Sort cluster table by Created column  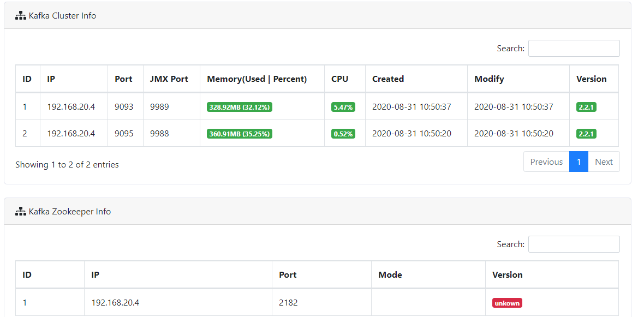(416, 79)
